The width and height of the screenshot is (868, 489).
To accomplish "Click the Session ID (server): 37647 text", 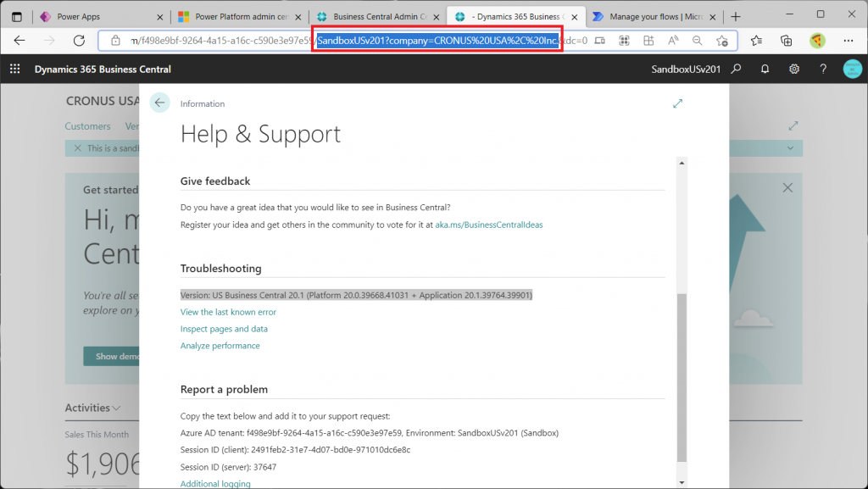I will (x=228, y=467).
